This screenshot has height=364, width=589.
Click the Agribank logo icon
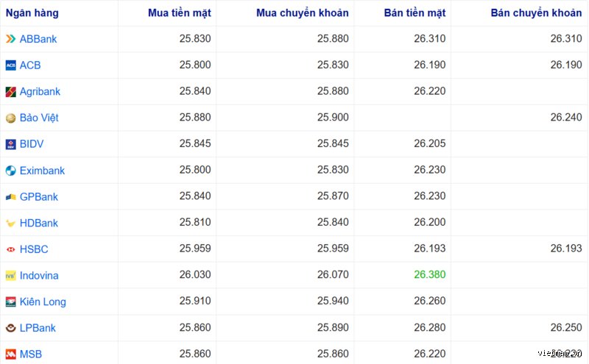point(10,92)
